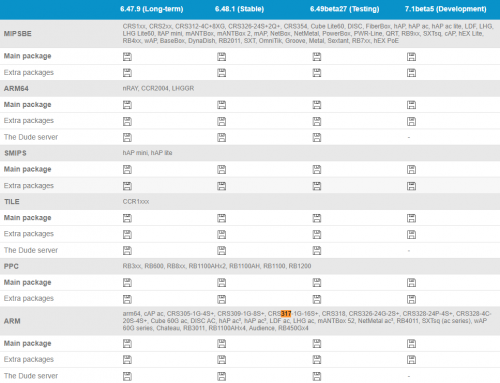This screenshot has height=383, width=500.
Task: Click the SMIPS Extra packages row label
Action: pos(29,186)
